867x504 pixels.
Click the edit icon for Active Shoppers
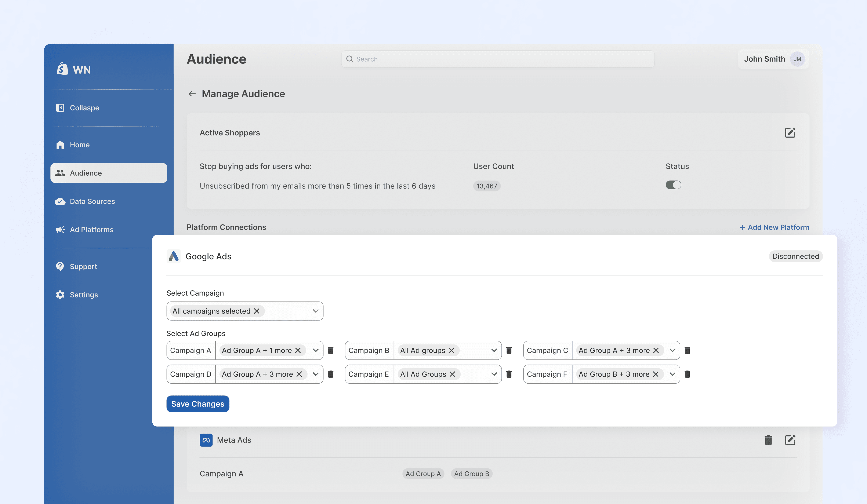[790, 133]
